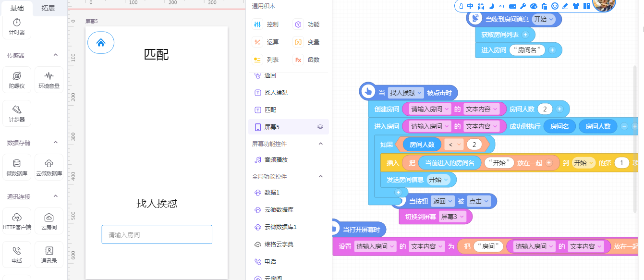The width and height of the screenshot is (644, 280).
Task: Click the moon icon in IME toolbar
Action: pyautogui.click(x=492, y=6)
